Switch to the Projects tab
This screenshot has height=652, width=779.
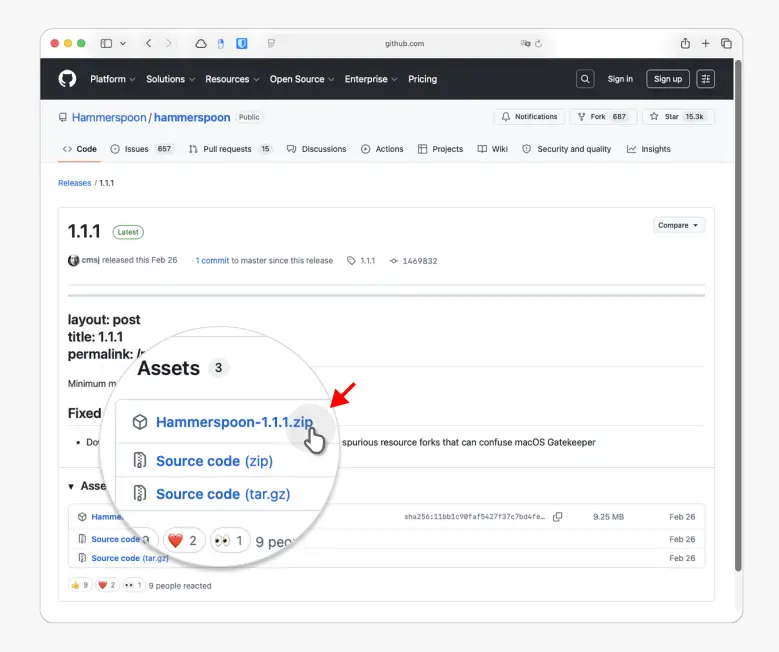440,149
